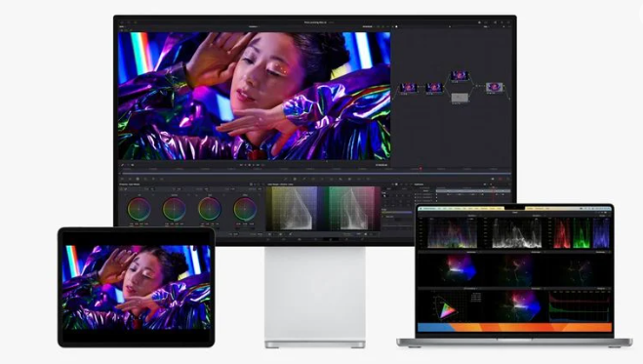The height and width of the screenshot is (364, 643).
Task: Click the third color wheel, Gain
Action: 210,209
